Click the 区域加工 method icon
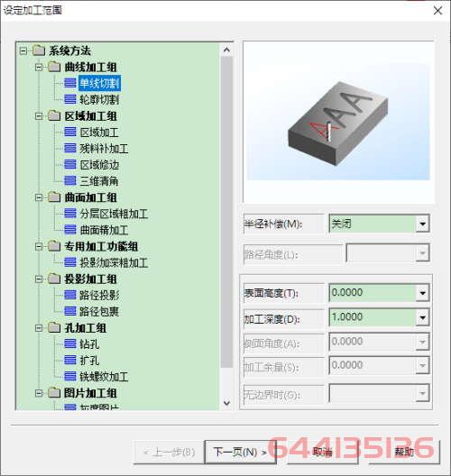This screenshot has height=476, width=451. (x=70, y=132)
